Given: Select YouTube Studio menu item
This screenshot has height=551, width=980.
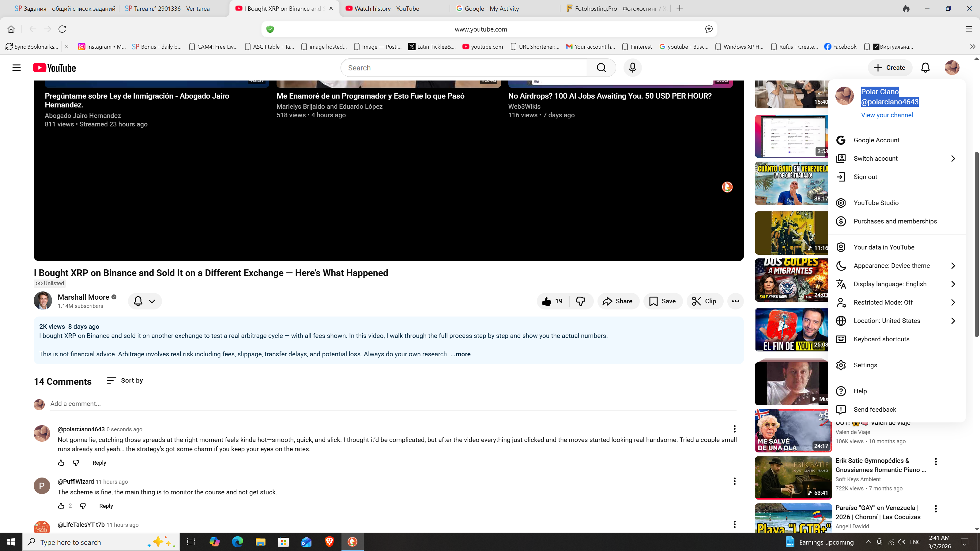Looking at the screenshot, I should 876,203.
